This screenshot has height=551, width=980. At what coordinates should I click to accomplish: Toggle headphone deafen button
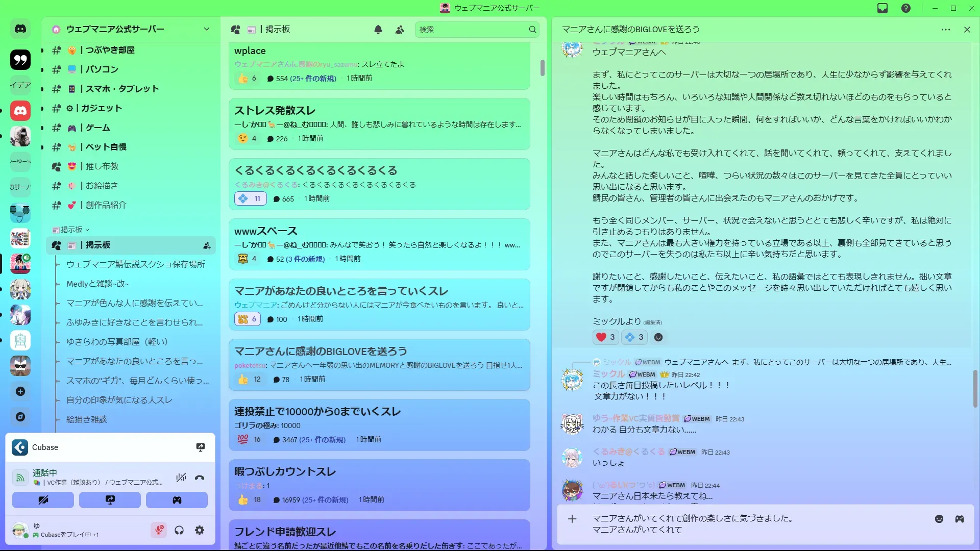pyautogui.click(x=179, y=531)
